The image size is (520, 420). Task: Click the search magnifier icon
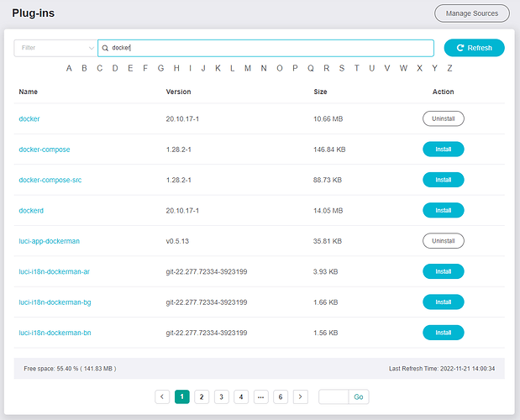pyautogui.click(x=106, y=48)
